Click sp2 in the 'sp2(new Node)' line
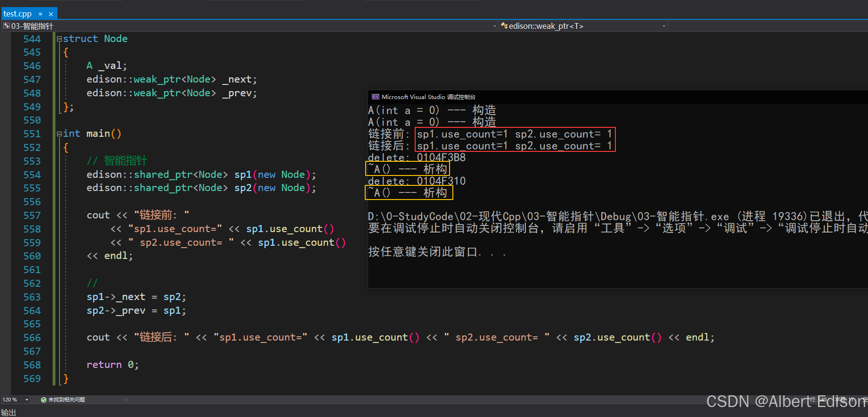868x417 pixels. (x=243, y=188)
